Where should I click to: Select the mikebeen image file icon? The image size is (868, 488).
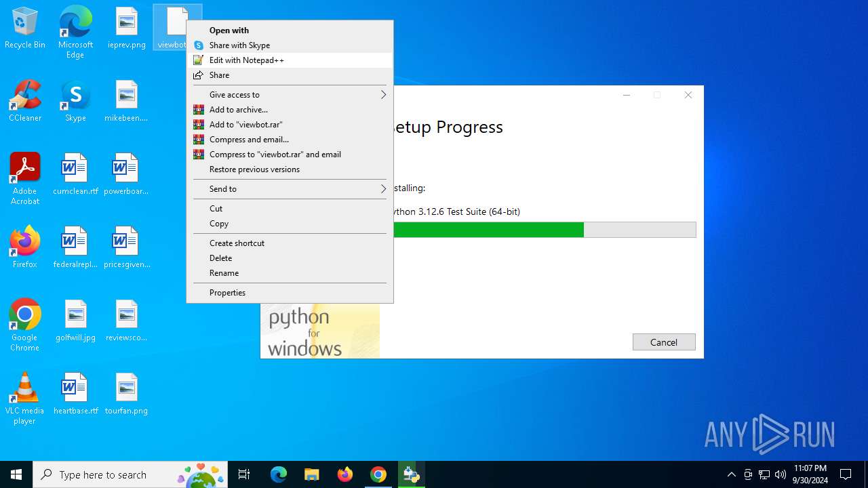tap(127, 102)
